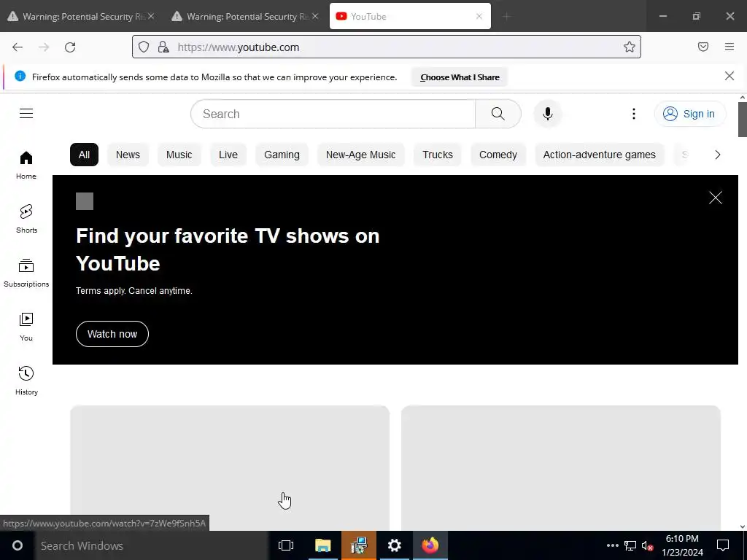
Task: Close the YouTube tab
Action: coord(479,16)
